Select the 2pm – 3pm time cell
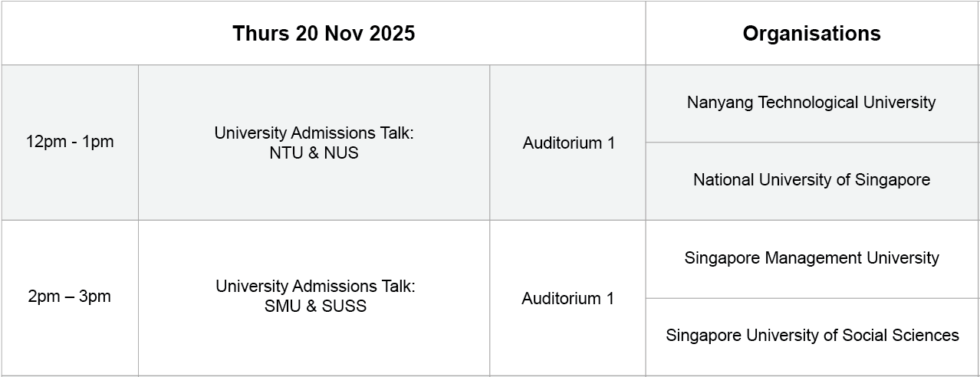This screenshot has width=980, height=377. (70, 297)
